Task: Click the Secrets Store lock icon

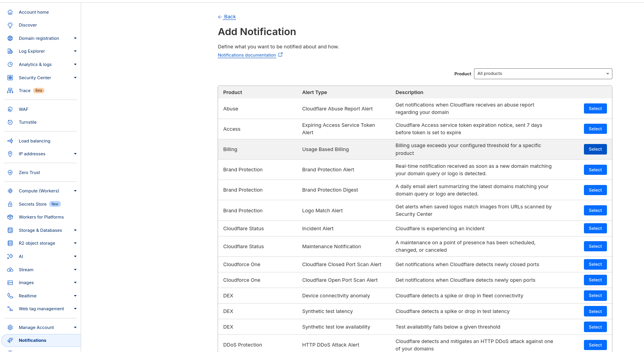Action: (10, 204)
